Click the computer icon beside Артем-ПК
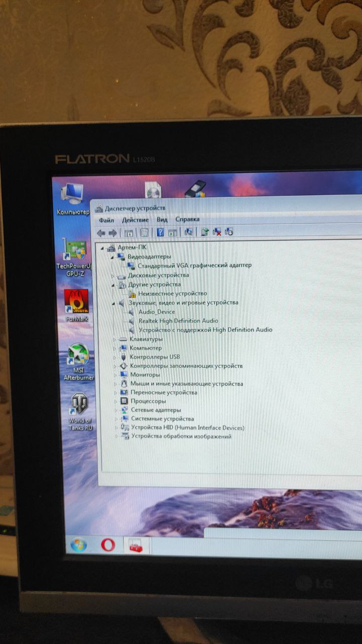362x644 pixels. click(x=111, y=248)
